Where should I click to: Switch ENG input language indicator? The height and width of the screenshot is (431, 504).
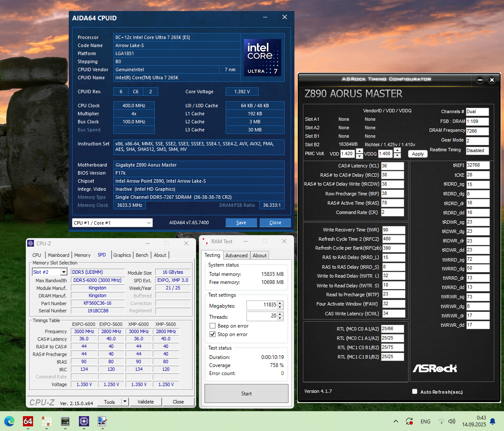(x=425, y=421)
